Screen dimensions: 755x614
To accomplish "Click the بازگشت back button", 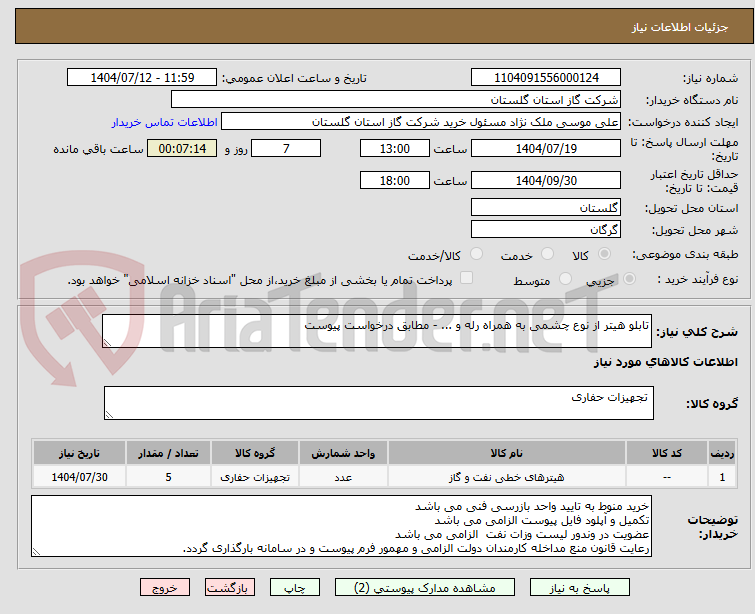I will click(x=230, y=588).
